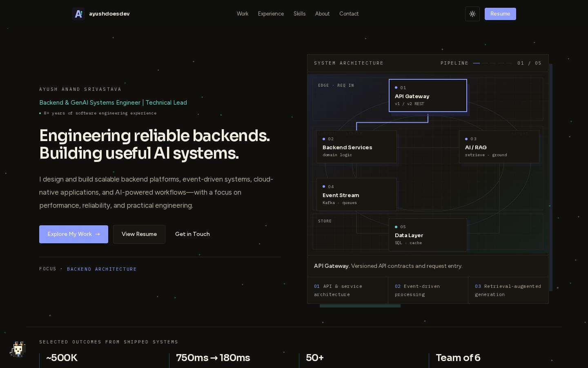Select the Data Layer node
This screenshot has width=588, height=368.
[x=428, y=235]
